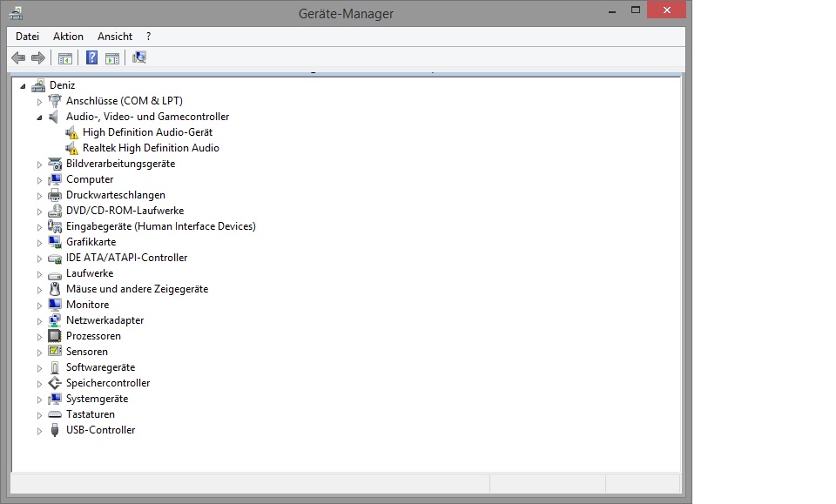
Task: Open the Datei menu
Action: click(x=27, y=37)
